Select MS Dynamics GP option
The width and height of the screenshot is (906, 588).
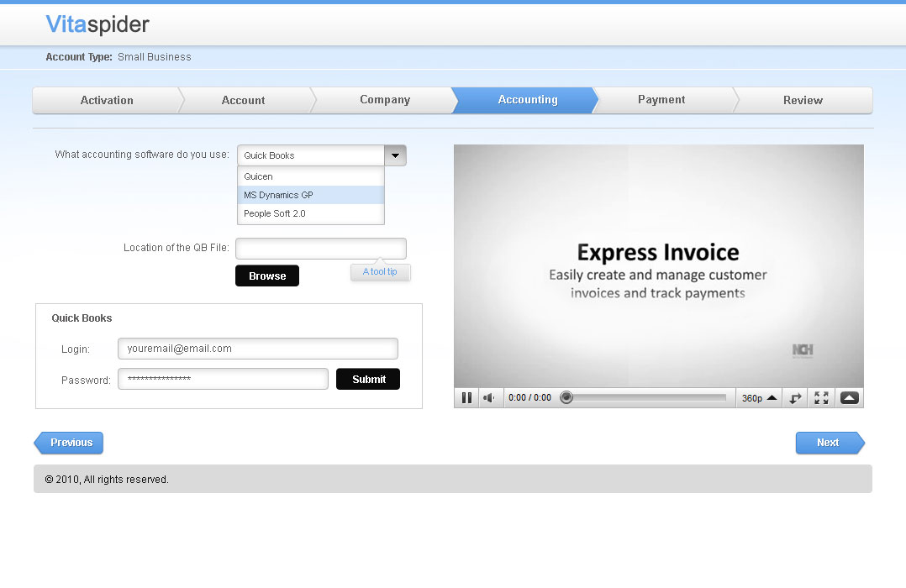coord(311,195)
